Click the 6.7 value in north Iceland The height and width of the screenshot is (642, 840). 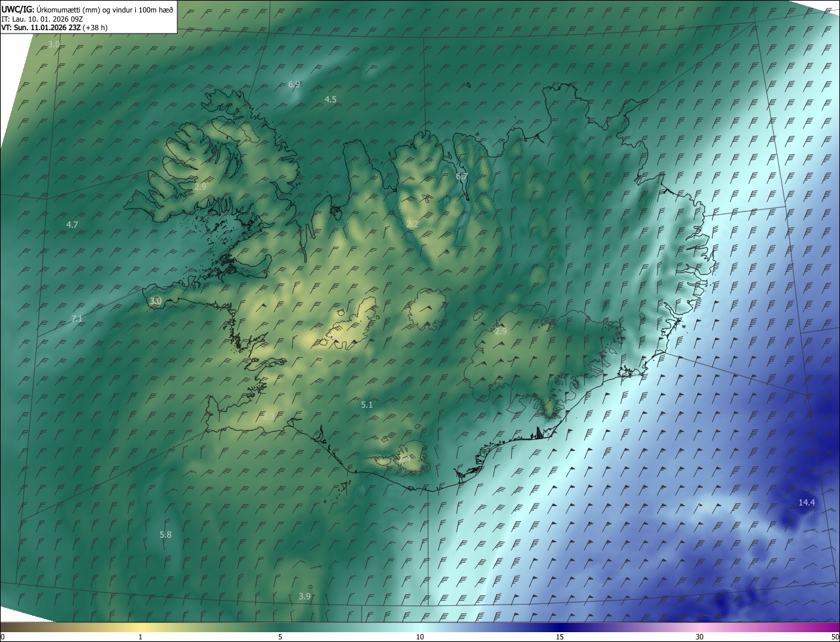coord(462,176)
